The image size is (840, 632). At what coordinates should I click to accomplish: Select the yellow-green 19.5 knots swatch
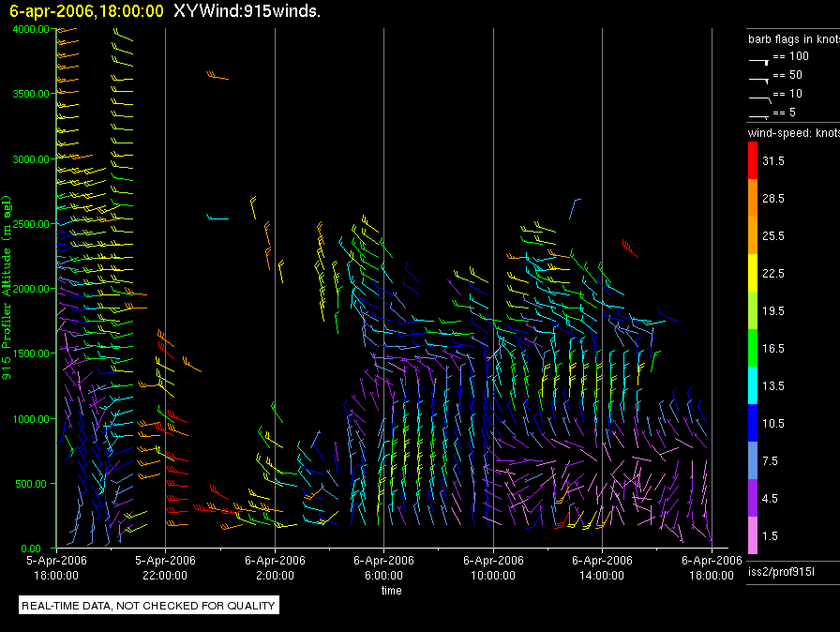click(753, 310)
